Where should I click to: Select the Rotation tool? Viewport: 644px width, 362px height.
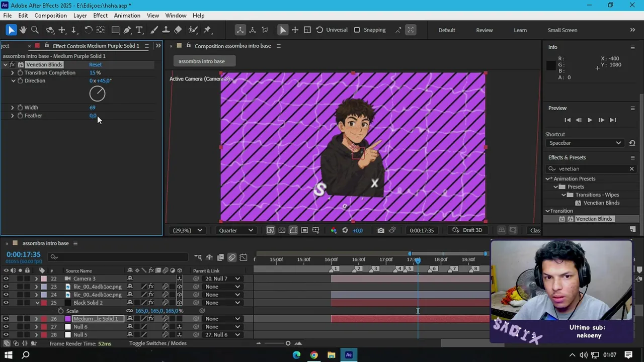[x=88, y=30]
